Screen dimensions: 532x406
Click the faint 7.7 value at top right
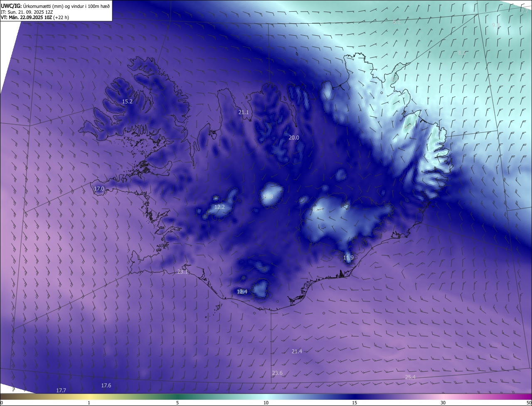[525, 11]
